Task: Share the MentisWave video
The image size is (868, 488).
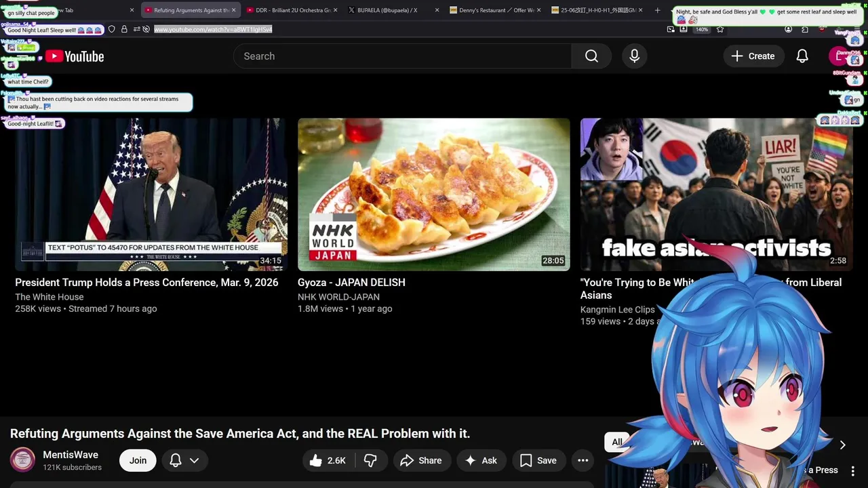Action: (x=421, y=460)
